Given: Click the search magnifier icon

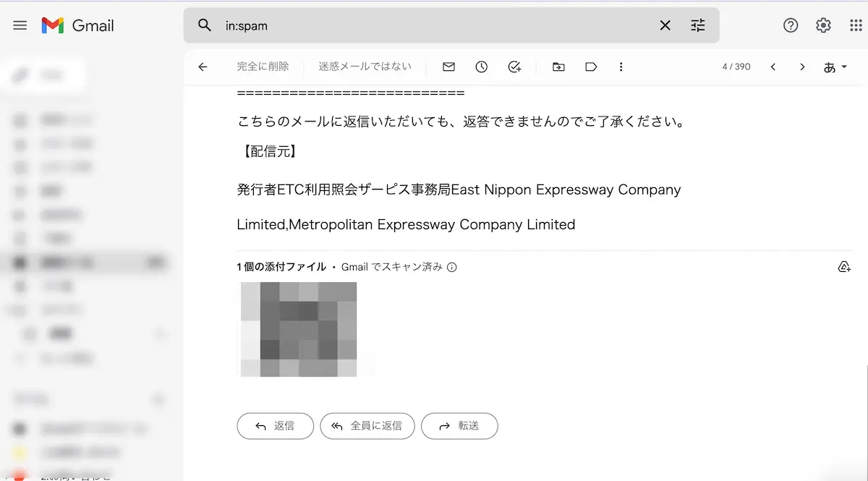Looking at the screenshot, I should click(x=205, y=26).
